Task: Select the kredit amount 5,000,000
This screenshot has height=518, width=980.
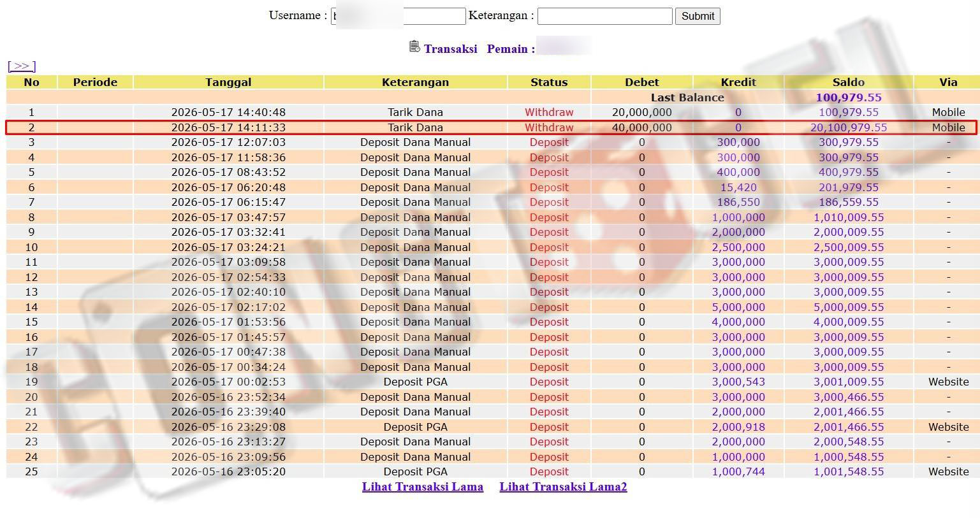Action: coord(738,307)
